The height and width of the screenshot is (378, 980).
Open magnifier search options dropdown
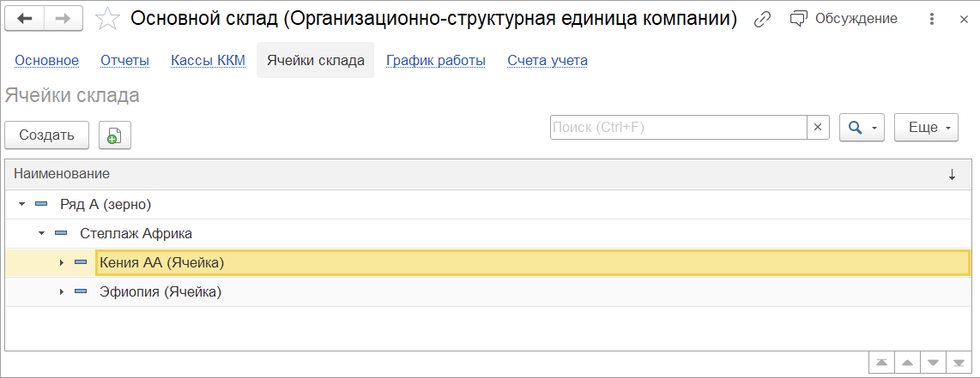pos(861,127)
